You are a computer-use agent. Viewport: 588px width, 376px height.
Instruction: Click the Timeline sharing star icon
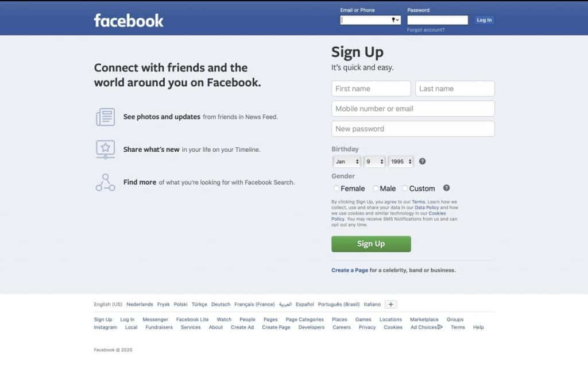[106, 149]
